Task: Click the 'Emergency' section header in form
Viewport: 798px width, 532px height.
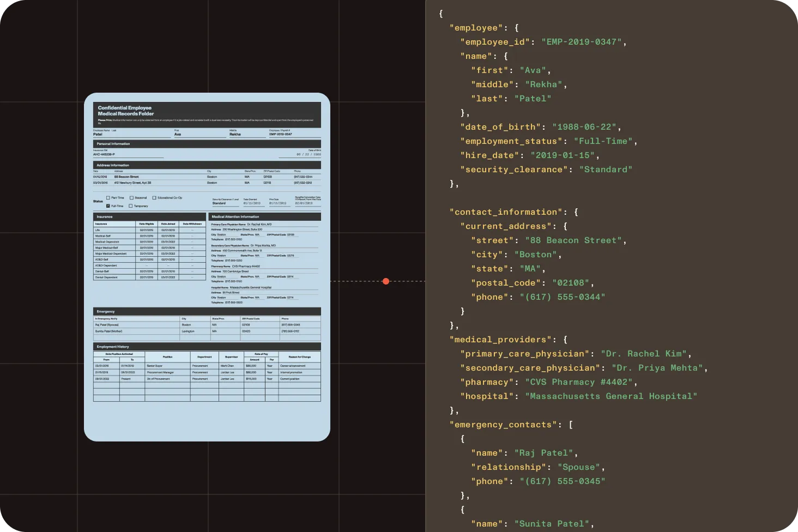Action: tap(207, 311)
